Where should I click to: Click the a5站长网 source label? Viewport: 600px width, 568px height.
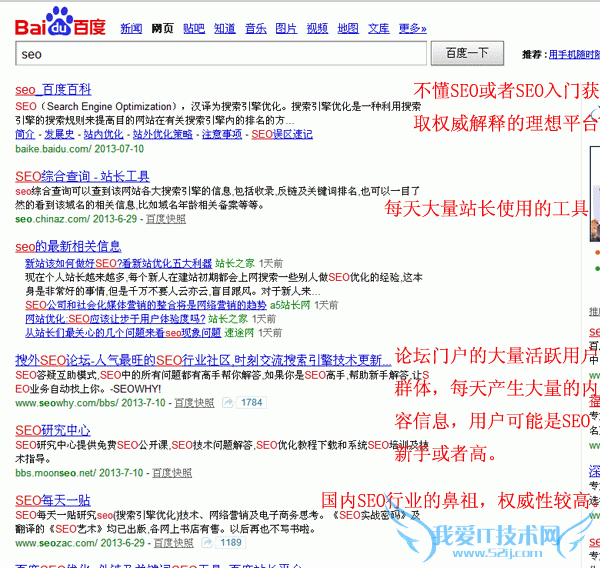point(290,305)
